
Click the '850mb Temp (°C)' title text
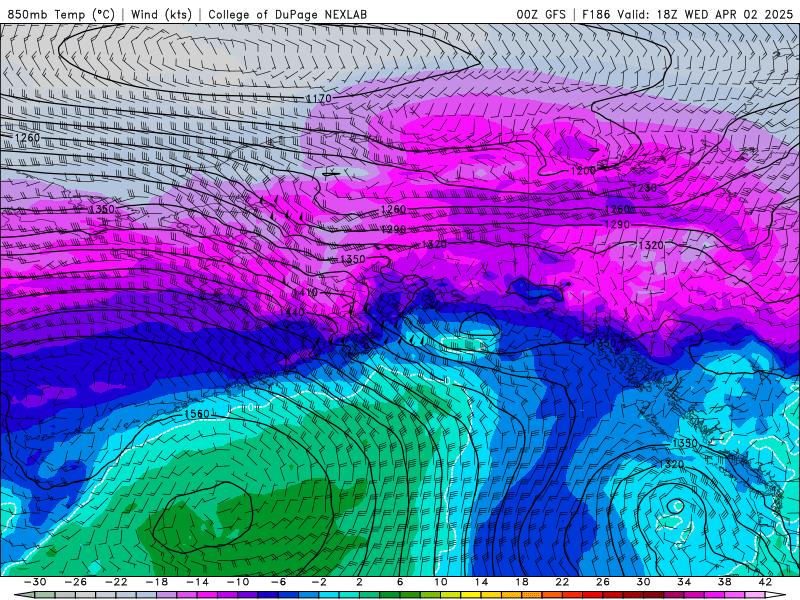click(x=61, y=14)
